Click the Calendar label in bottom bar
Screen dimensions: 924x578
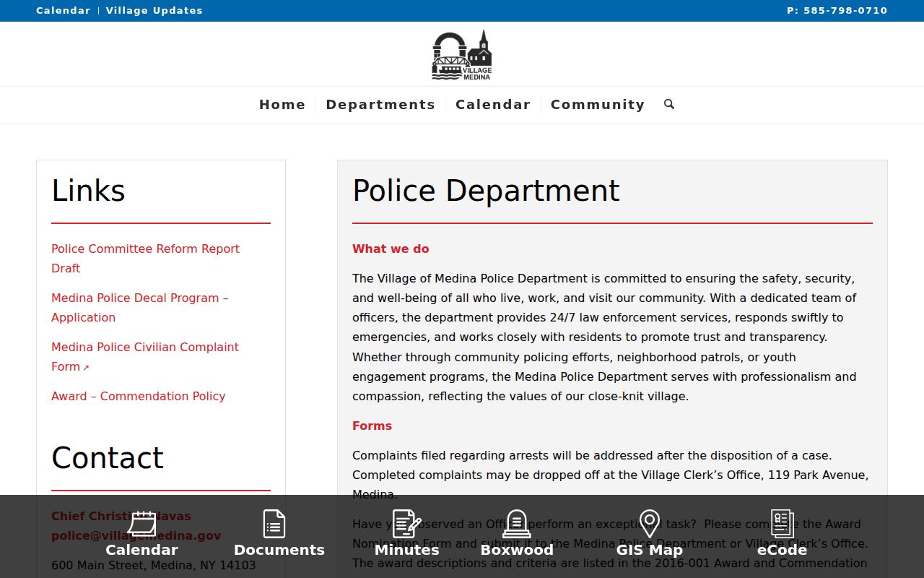point(141,550)
